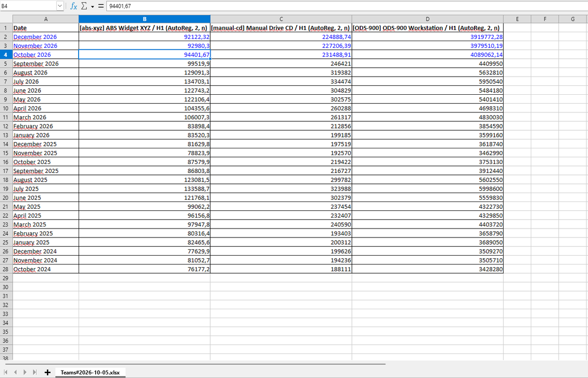Select the May 2026 cell
The width and height of the screenshot is (588, 378).
(46, 99)
